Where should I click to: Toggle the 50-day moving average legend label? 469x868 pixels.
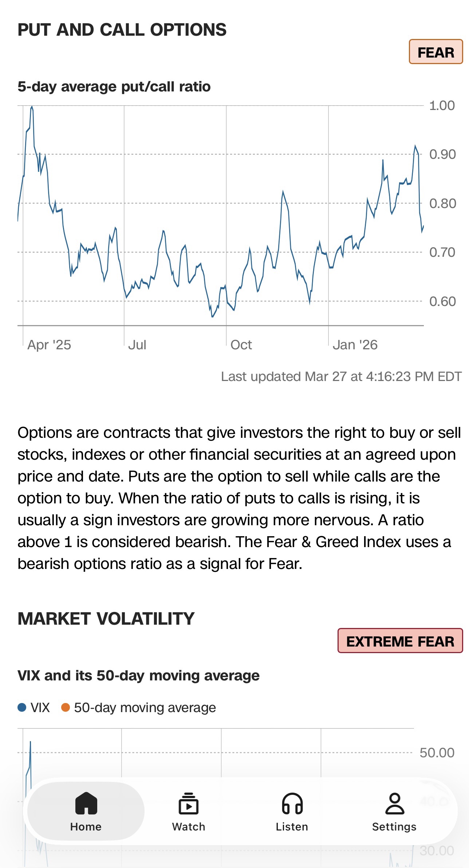[145, 707]
